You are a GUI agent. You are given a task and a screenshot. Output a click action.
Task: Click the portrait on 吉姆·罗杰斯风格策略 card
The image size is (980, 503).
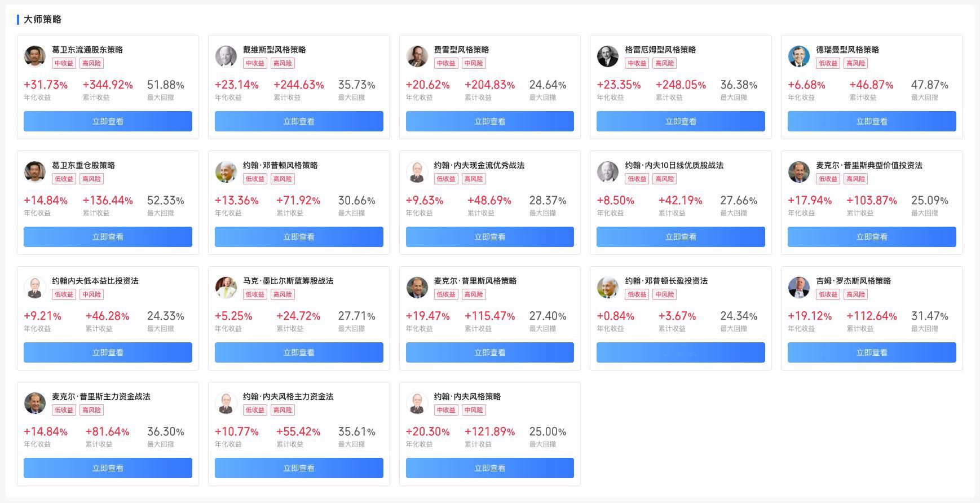point(799,287)
